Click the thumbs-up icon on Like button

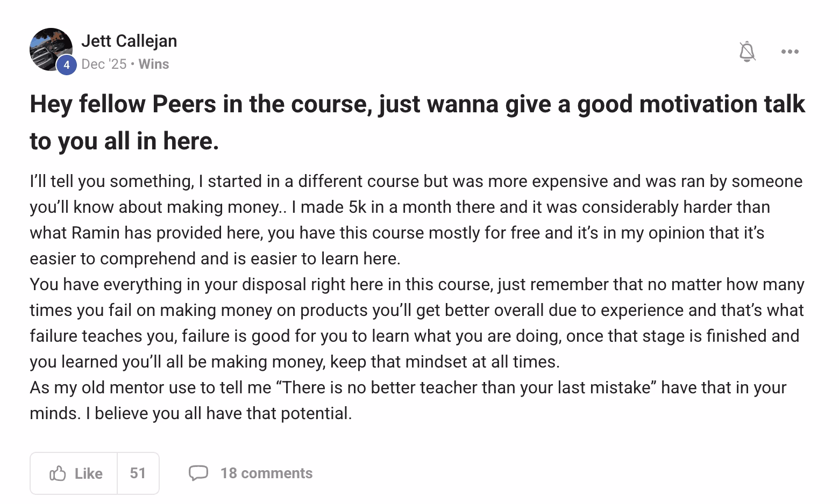58,473
